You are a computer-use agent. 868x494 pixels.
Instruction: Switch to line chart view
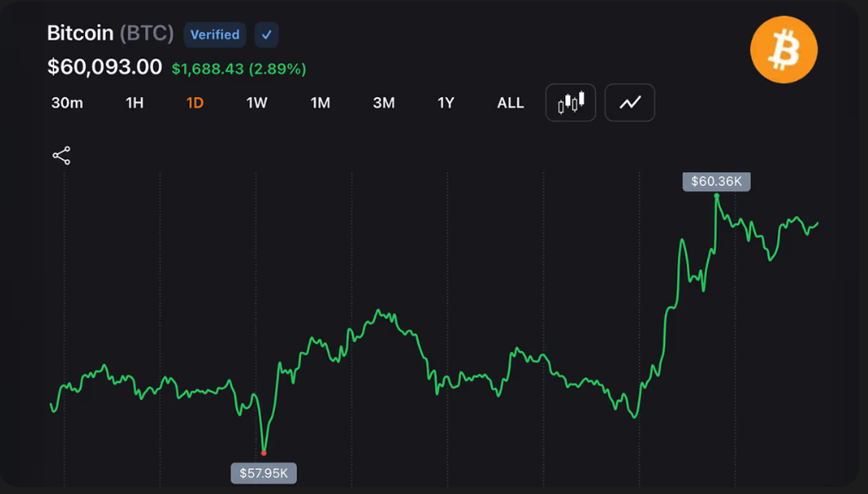(x=630, y=102)
